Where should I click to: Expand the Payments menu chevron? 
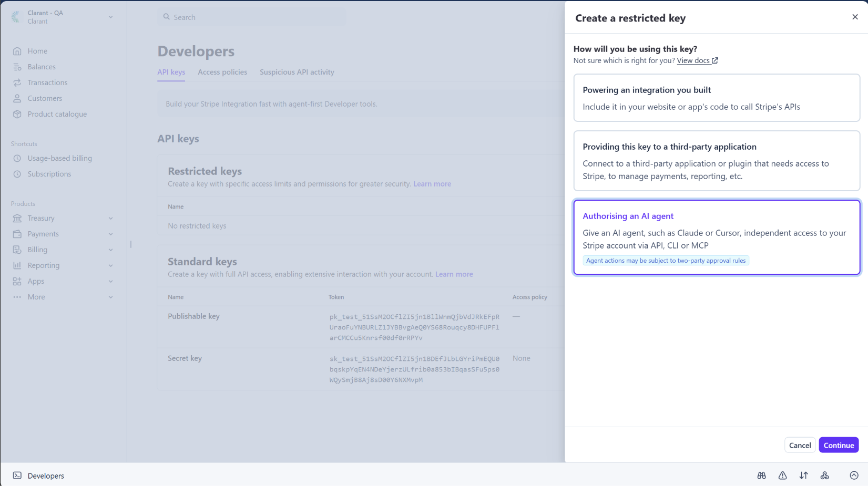(111, 234)
